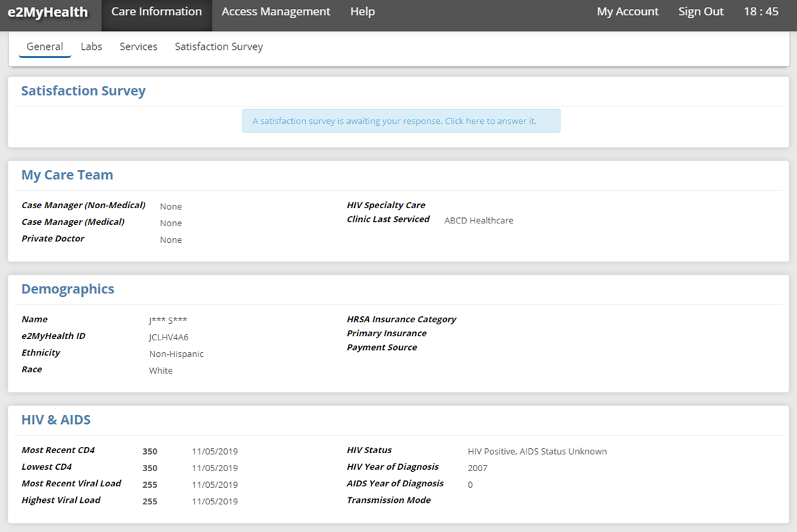Image resolution: width=797 pixels, height=532 pixels.
Task: Open the Care Information menu
Action: pyautogui.click(x=156, y=12)
